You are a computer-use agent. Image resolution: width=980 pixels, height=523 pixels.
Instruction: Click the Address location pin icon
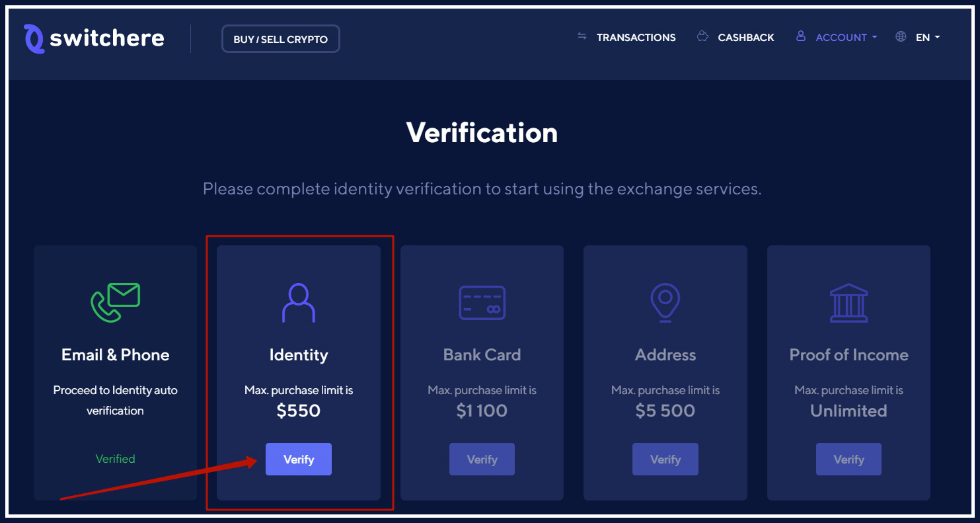point(665,303)
